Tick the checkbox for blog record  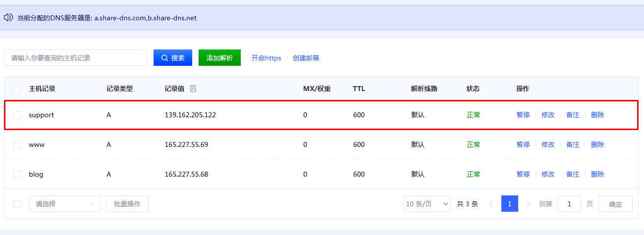coord(17,175)
